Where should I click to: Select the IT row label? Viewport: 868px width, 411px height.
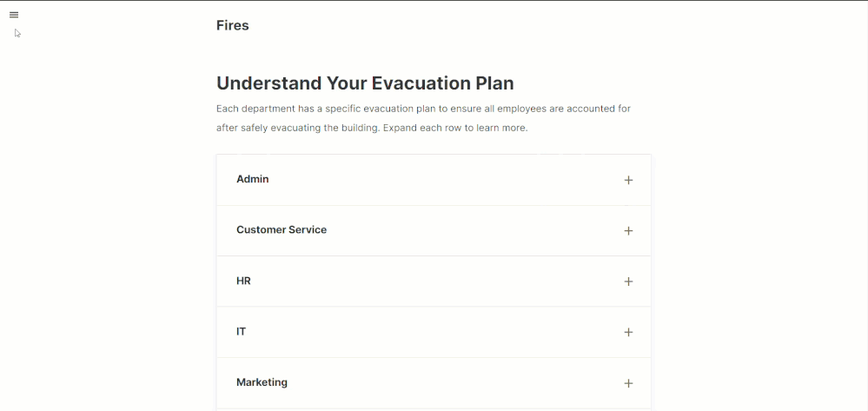point(241,332)
